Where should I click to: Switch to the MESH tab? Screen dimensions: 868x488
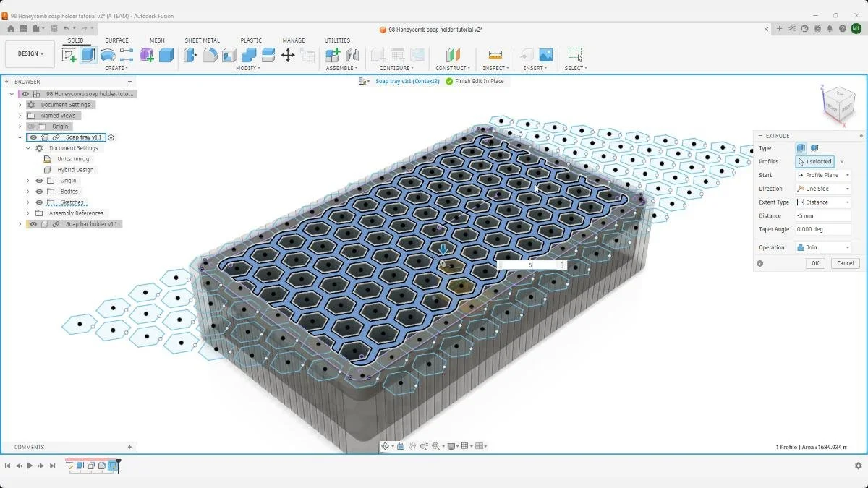point(157,40)
